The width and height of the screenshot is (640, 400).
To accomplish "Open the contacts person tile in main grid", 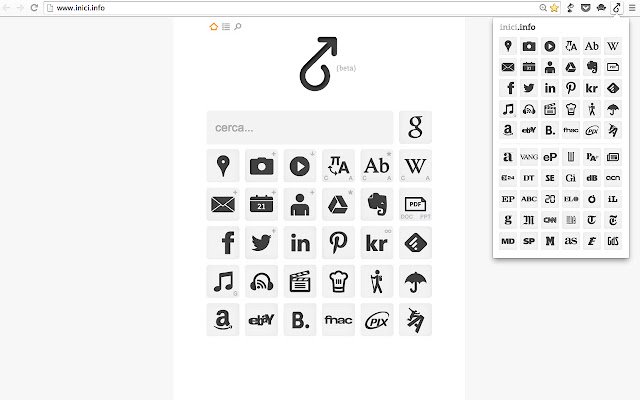I will tap(300, 204).
